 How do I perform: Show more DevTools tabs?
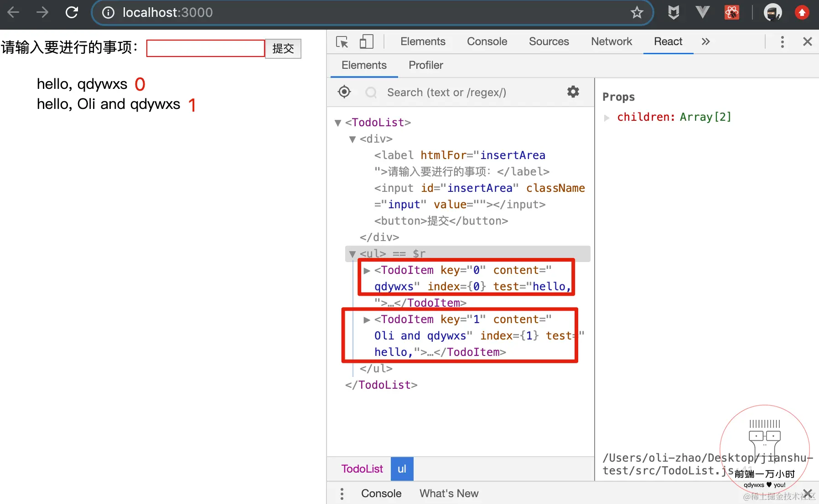(x=705, y=41)
